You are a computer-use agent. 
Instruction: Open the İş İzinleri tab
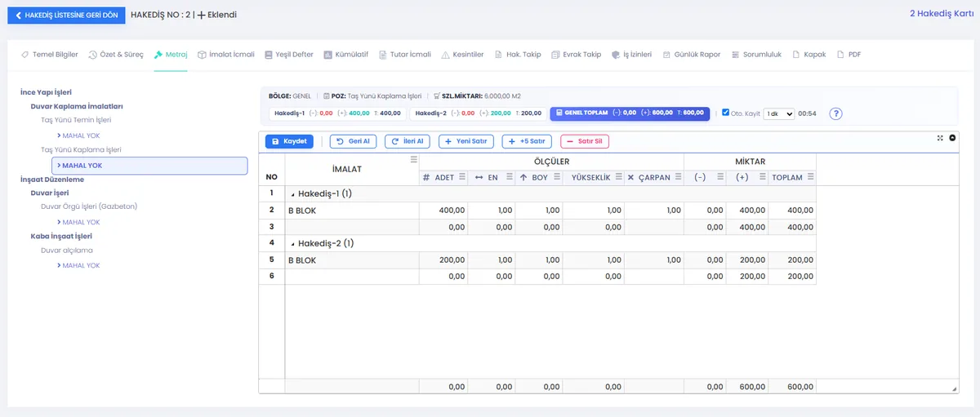tap(631, 55)
